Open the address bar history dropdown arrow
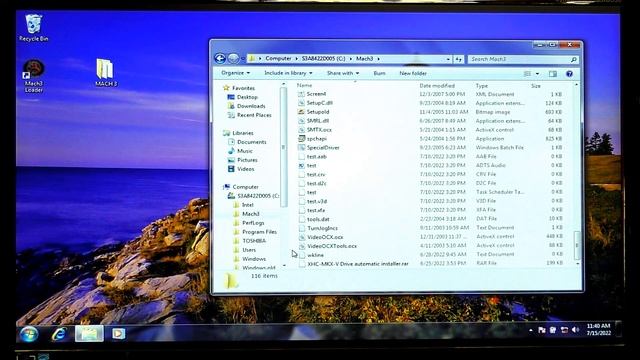The image size is (640, 360). click(x=448, y=60)
